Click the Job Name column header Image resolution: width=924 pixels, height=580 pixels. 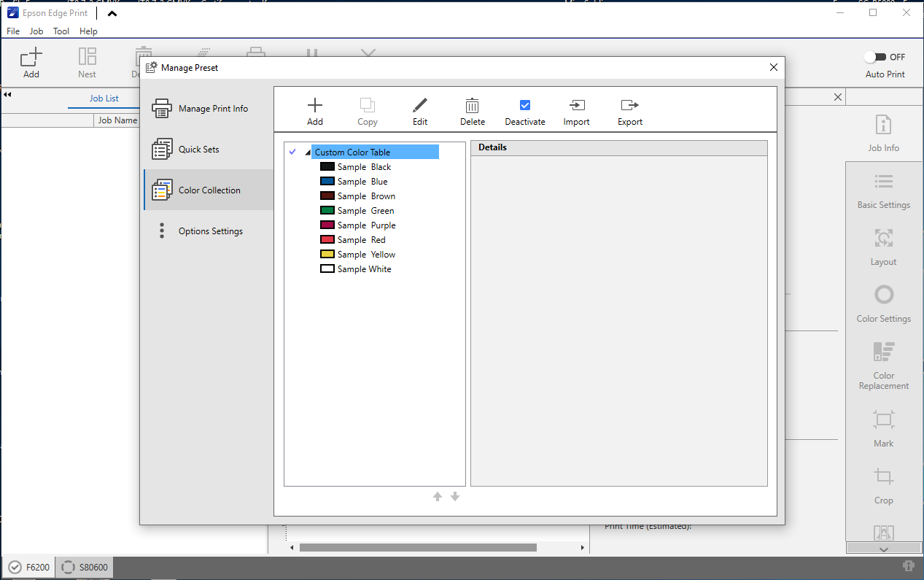click(117, 120)
